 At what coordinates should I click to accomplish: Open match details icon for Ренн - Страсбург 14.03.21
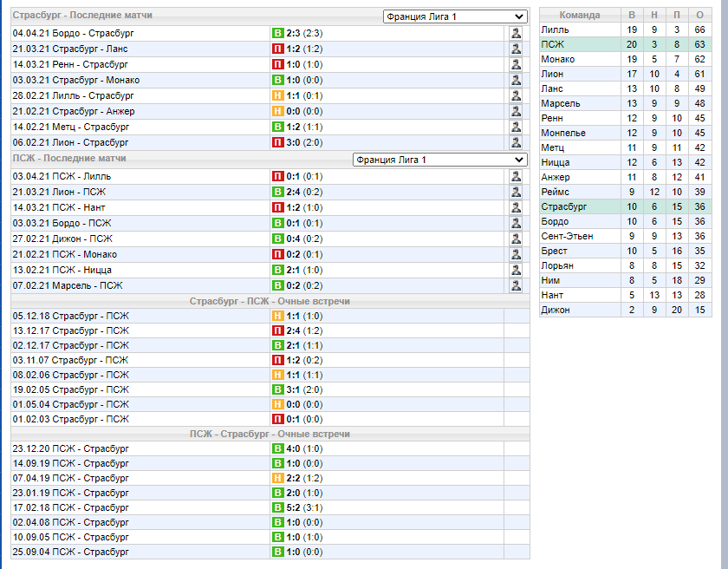(516, 64)
